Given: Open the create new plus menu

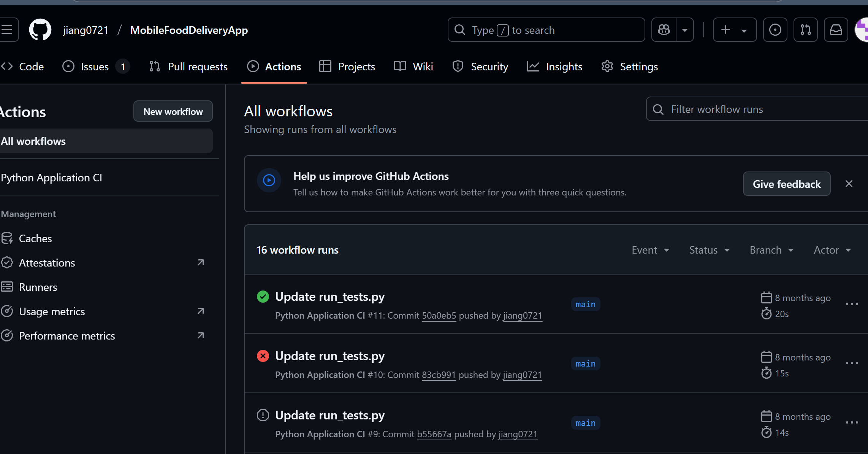Looking at the screenshot, I should (735, 30).
